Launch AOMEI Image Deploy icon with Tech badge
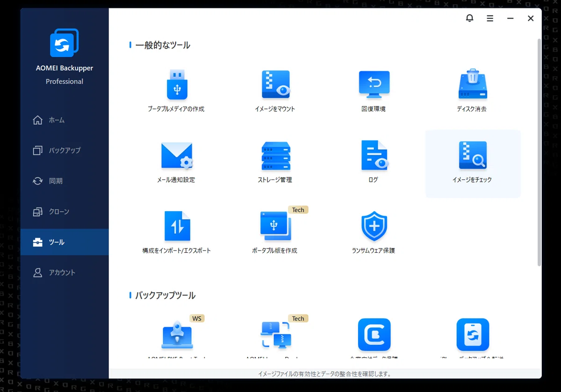This screenshot has height=392, width=561. (276, 335)
